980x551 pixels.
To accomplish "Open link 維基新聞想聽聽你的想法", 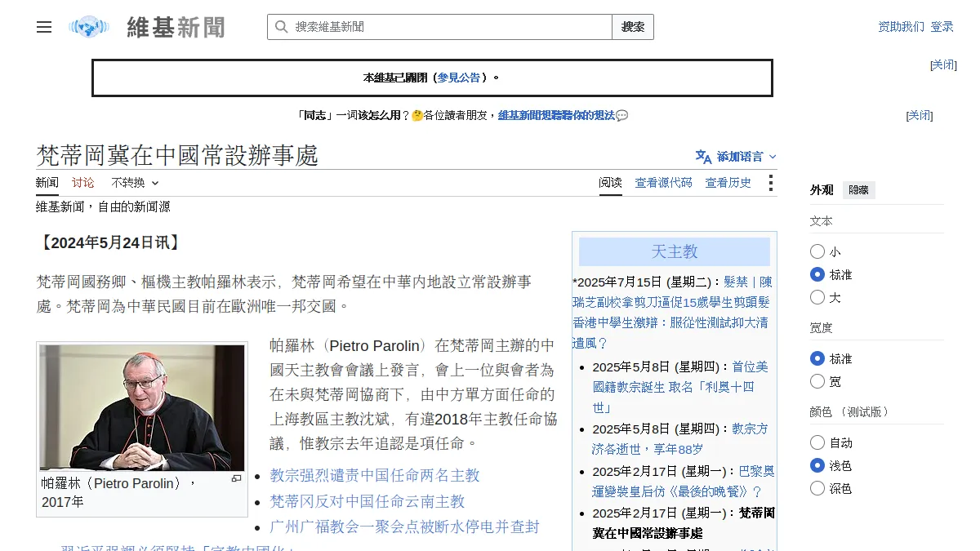I will (x=556, y=116).
